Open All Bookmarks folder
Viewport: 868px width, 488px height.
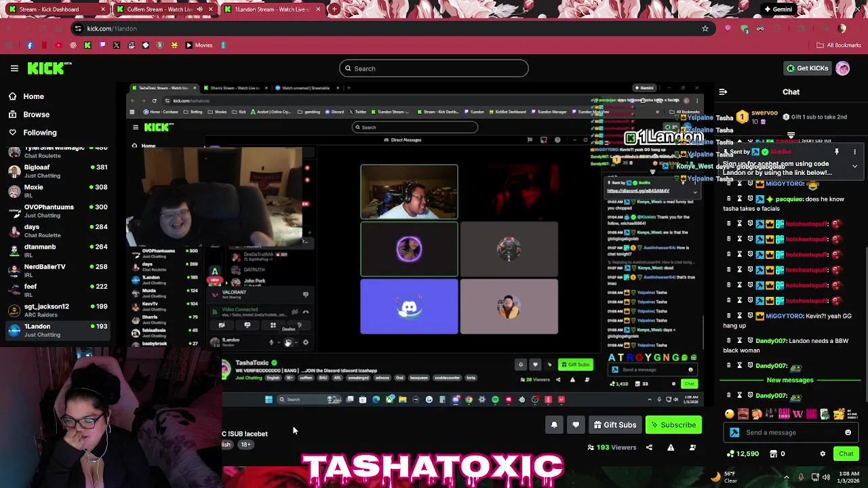(x=839, y=45)
